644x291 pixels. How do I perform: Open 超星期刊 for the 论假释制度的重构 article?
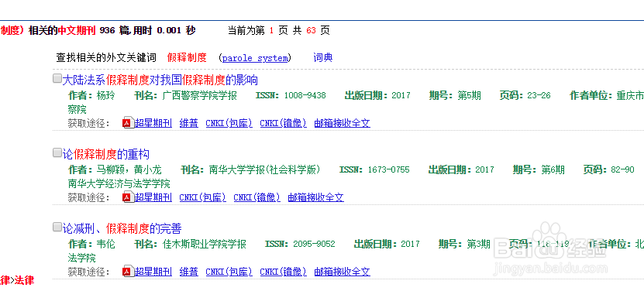click(153, 197)
